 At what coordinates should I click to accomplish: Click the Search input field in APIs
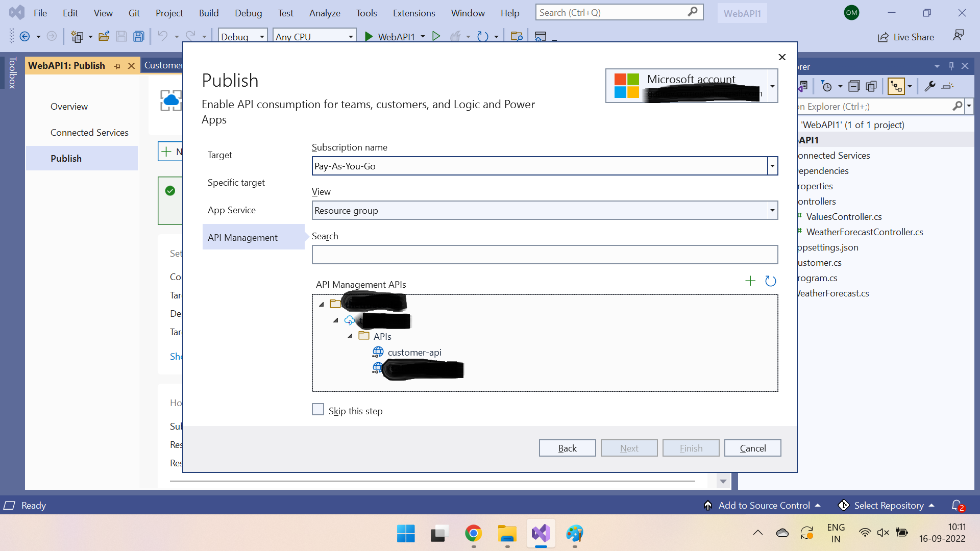545,254
